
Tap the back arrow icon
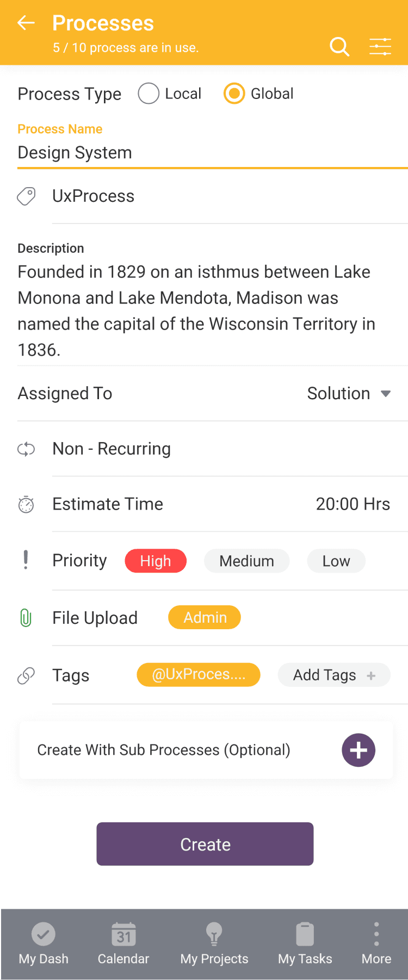click(26, 23)
